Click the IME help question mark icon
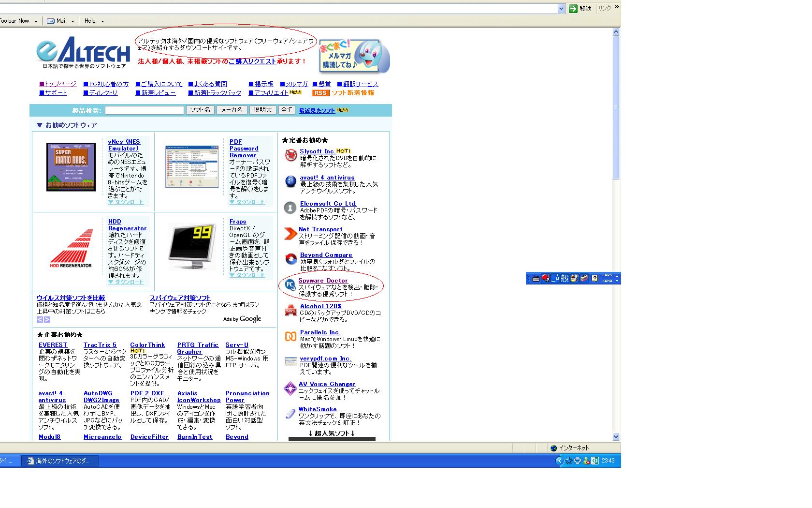Viewport: 812px width, 508px height. [x=595, y=278]
